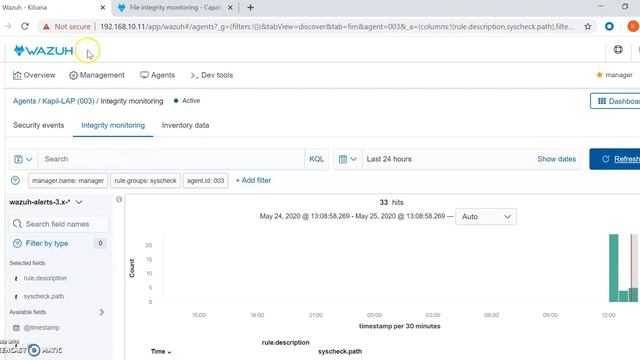Reload the browser page
The height and width of the screenshot is (360, 640).
pyautogui.click(x=25, y=27)
